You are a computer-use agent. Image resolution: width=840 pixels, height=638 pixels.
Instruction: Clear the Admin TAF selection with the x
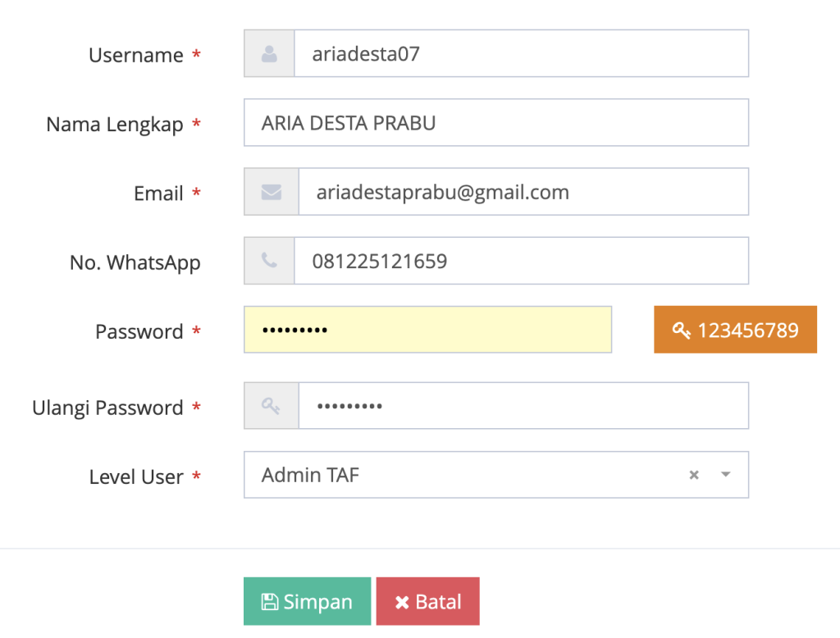694,475
